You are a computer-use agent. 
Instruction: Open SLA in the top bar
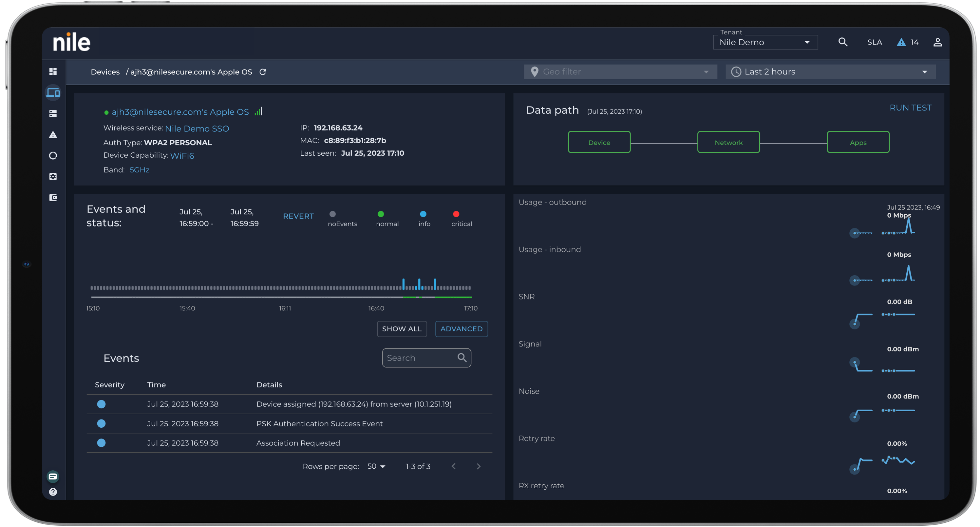click(x=874, y=42)
